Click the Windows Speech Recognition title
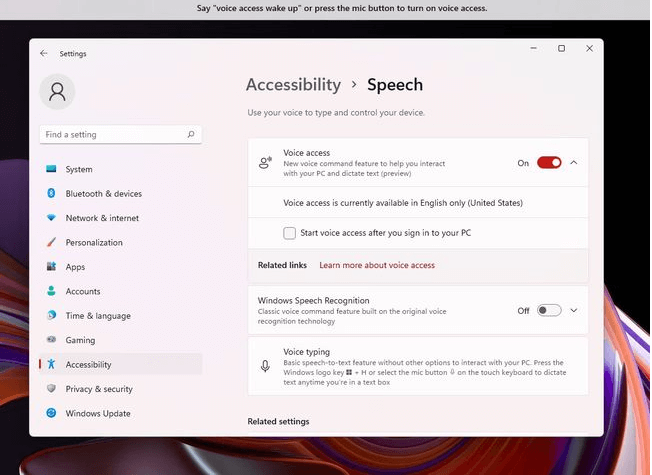 pos(314,300)
